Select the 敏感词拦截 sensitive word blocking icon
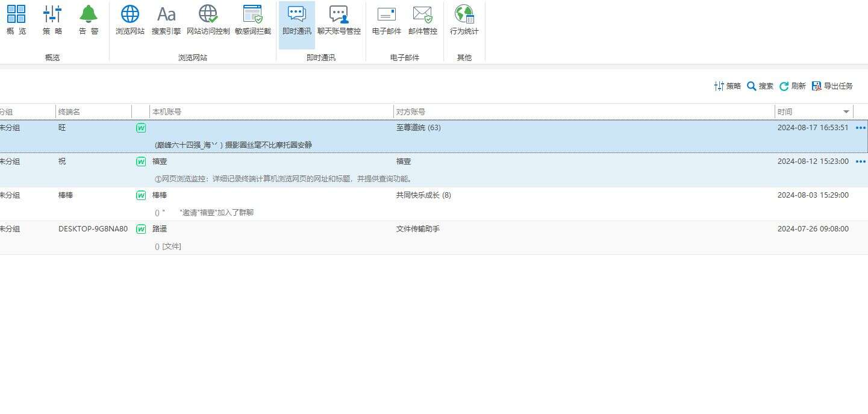This screenshot has height=414, width=868. click(253, 20)
